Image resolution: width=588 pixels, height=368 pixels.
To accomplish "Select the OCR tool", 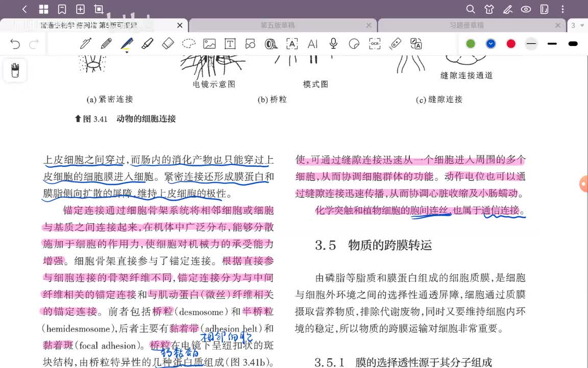I will click(375, 44).
